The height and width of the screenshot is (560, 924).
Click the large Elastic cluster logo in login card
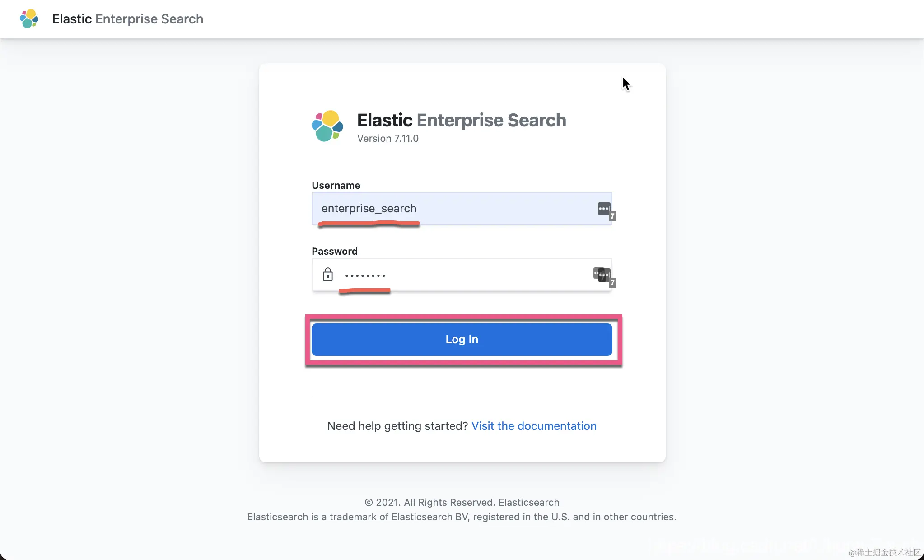pyautogui.click(x=327, y=126)
